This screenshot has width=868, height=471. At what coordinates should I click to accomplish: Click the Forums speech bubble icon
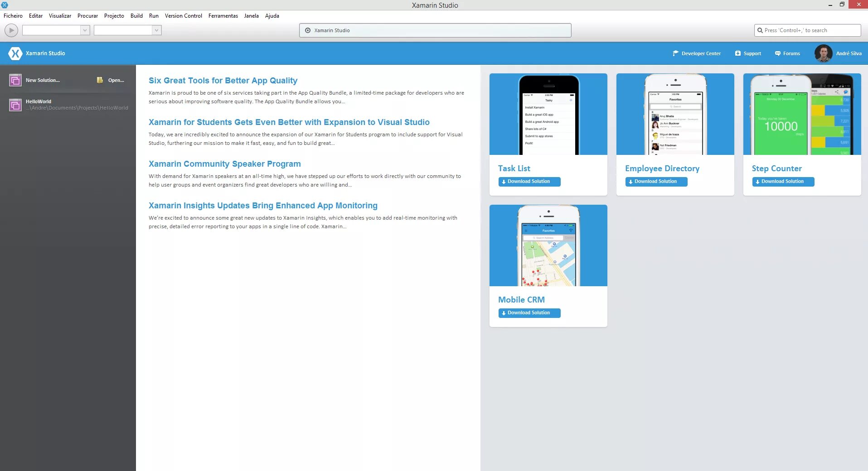pos(778,53)
